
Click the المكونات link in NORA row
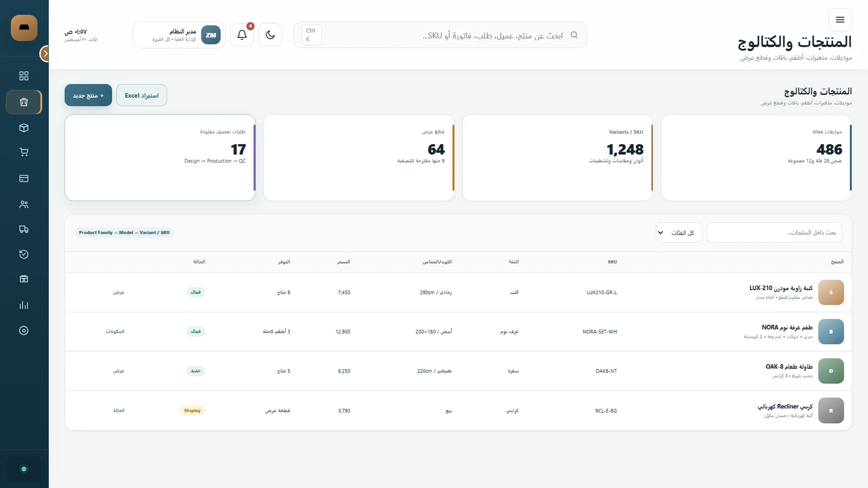coord(115,332)
